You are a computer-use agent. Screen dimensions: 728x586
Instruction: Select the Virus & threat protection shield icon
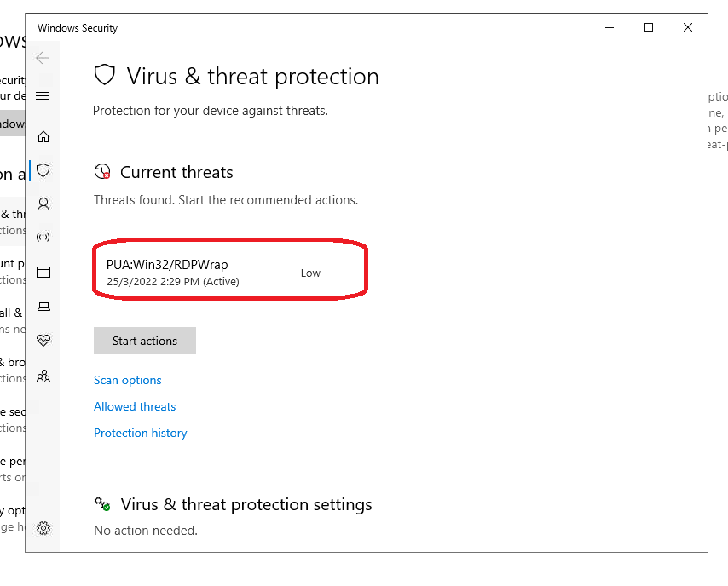click(x=43, y=170)
